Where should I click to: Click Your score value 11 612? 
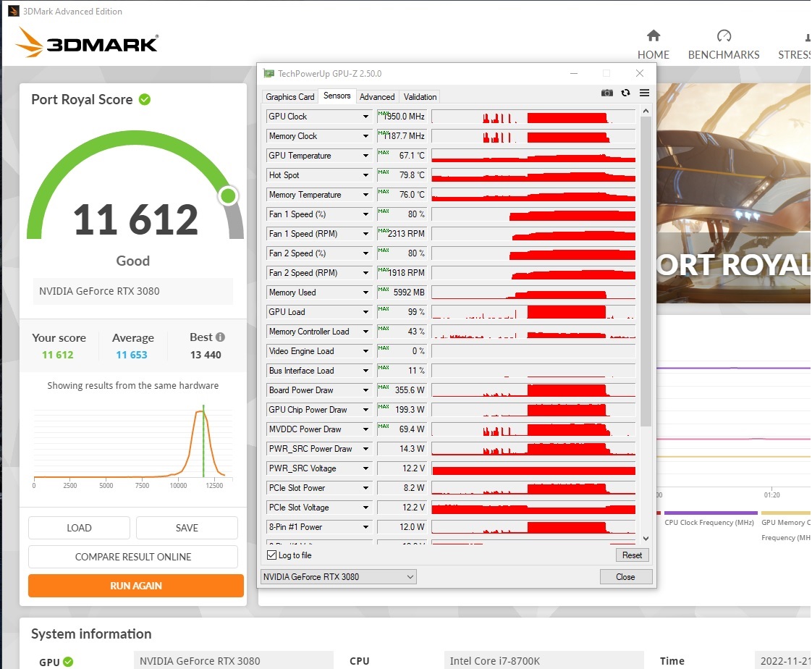(57, 355)
